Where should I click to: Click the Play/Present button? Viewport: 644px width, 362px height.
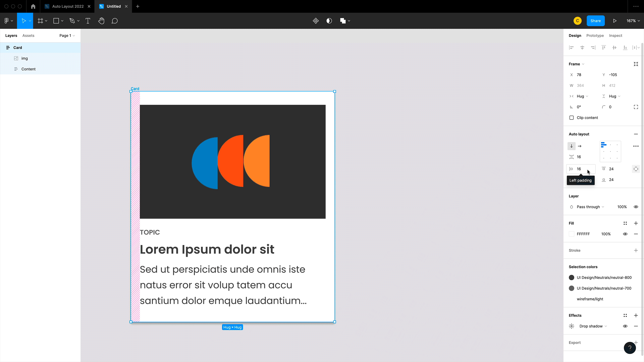[615, 21]
